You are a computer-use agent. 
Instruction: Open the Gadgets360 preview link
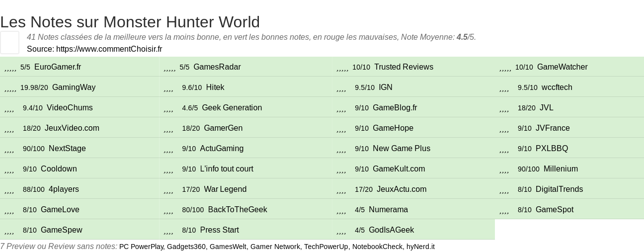pos(186,247)
